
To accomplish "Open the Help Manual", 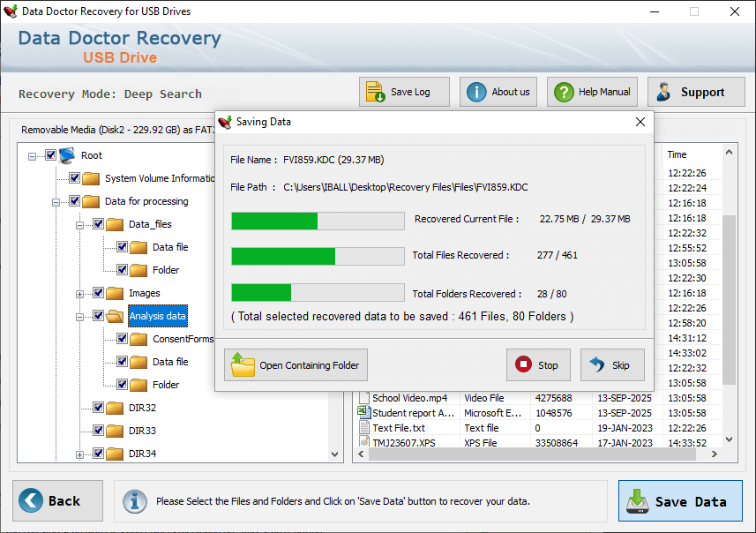I will [592, 92].
